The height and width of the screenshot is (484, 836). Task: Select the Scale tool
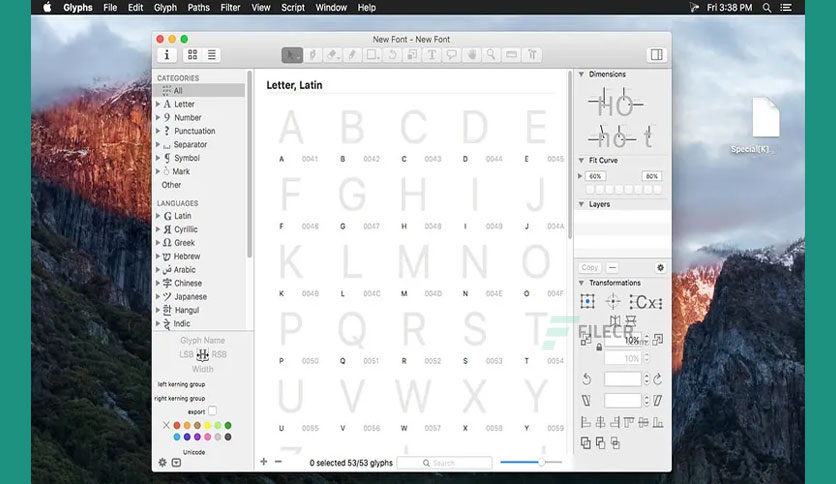tap(412, 55)
